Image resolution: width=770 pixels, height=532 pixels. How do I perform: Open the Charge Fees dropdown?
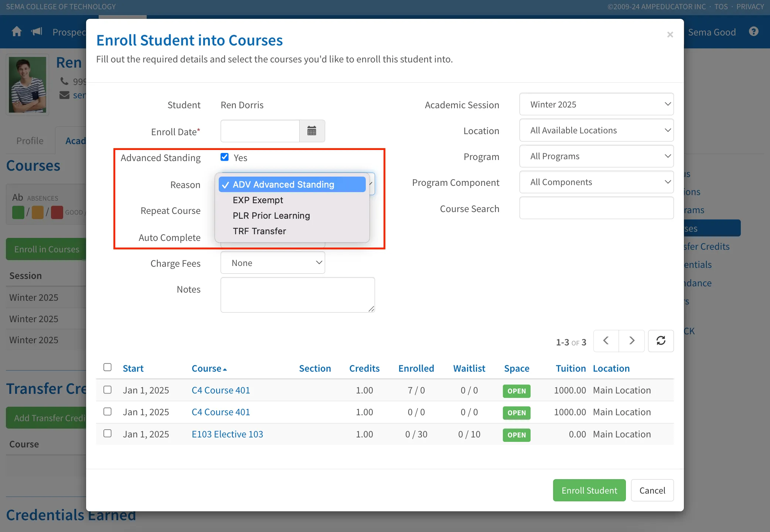[273, 263]
